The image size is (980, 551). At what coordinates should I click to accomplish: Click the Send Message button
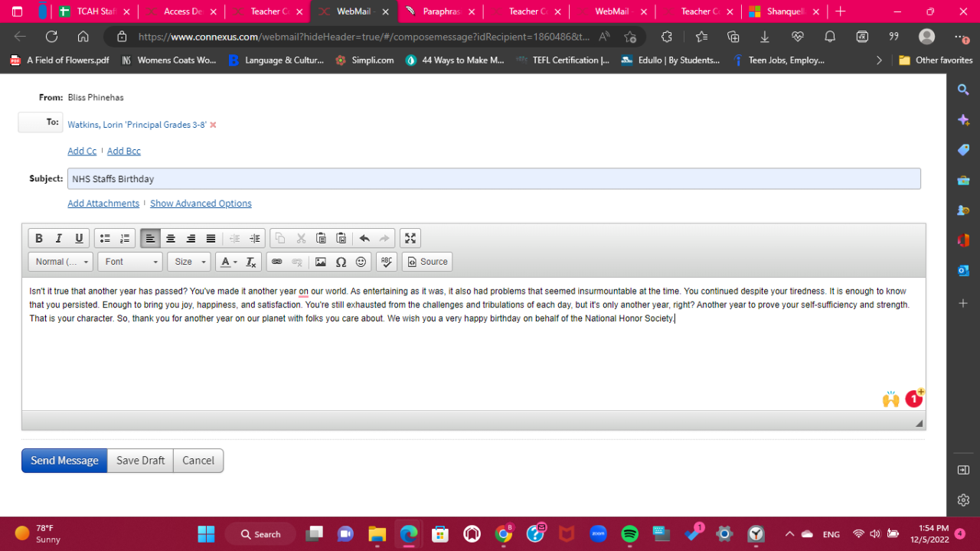[x=64, y=461]
